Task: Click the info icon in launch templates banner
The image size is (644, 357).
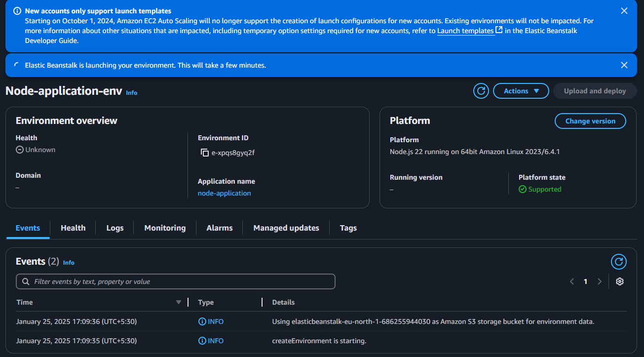Action: 17,11
